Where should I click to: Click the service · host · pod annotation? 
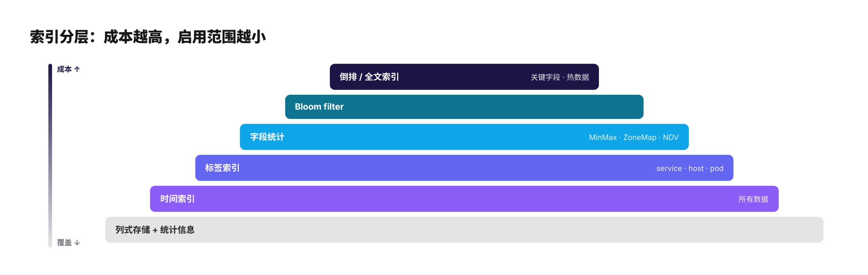click(x=690, y=168)
